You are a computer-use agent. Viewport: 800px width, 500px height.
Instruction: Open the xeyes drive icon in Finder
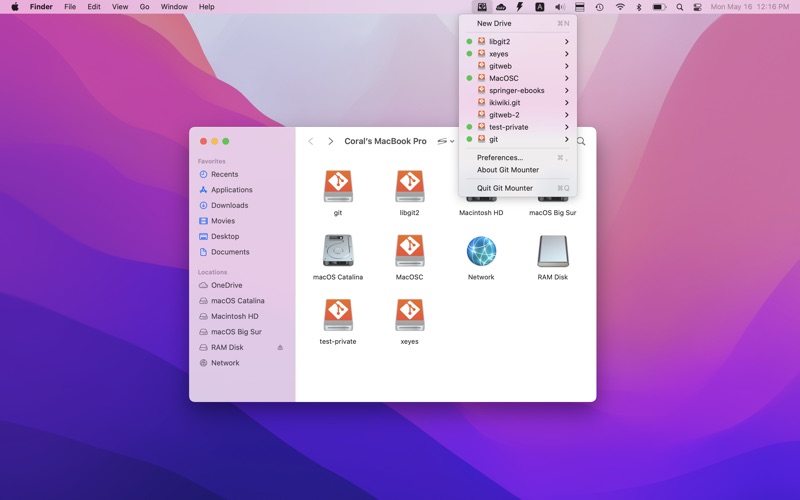coord(409,315)
